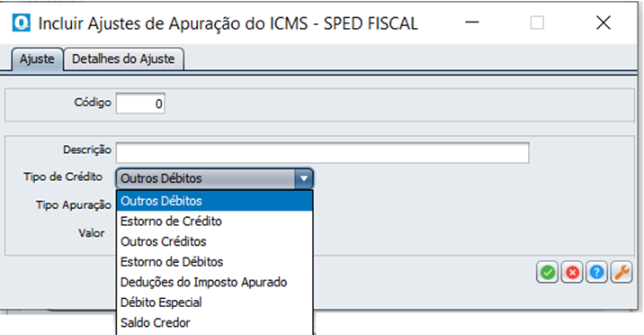Open help with the blue question icon
This screenshot has width=644, height=335.
(596, 272)
